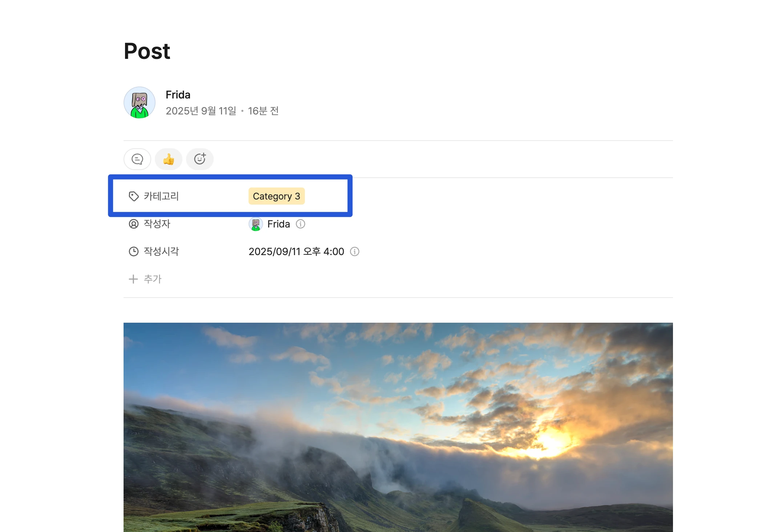Click the 2025/09/11 오후 4:00 value
This screenshot has height=532, width=774.
point(296,251)
